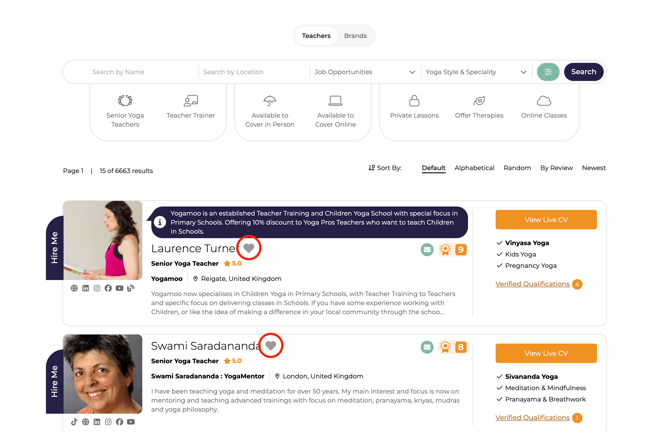Viewport: 670px width, 432px height.
Task: Message Laurence Turner via the envelope icon
Action: click(427, 249)
